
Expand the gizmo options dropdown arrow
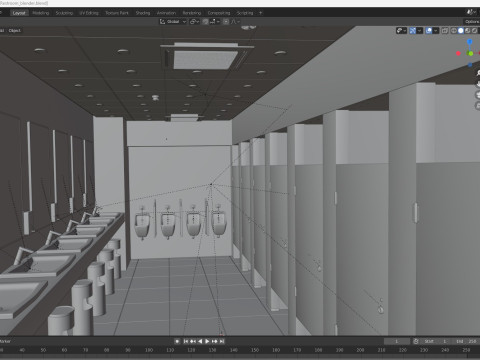point(420,31)
